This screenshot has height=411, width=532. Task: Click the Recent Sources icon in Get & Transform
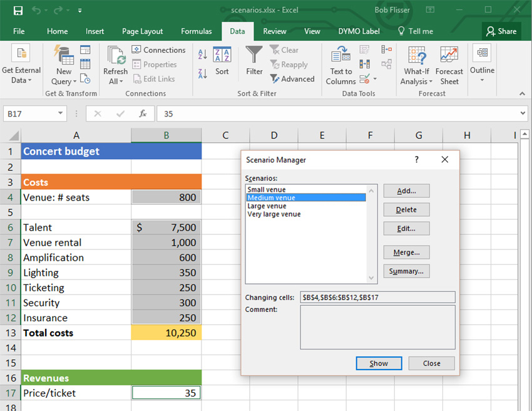point(85,78)
